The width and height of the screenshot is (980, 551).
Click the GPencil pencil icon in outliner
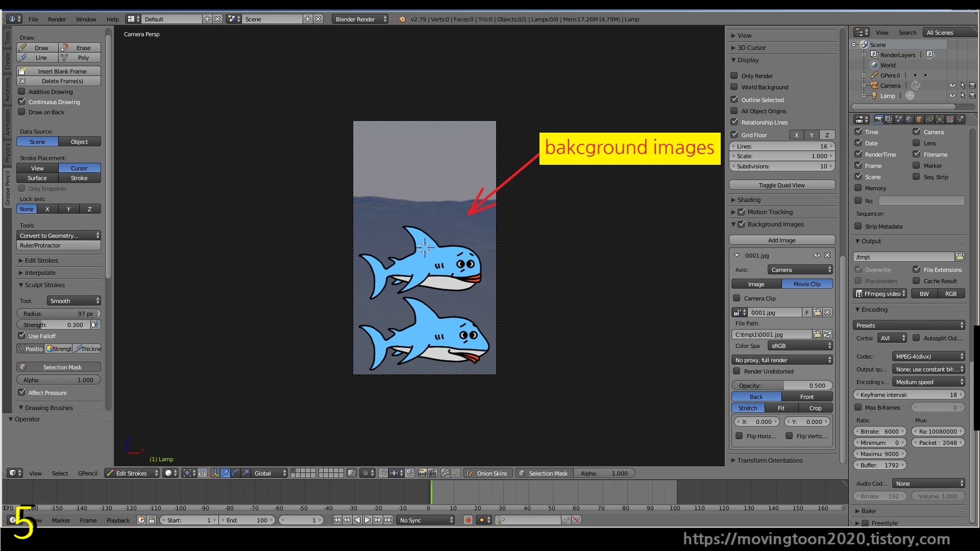point(874,75)
